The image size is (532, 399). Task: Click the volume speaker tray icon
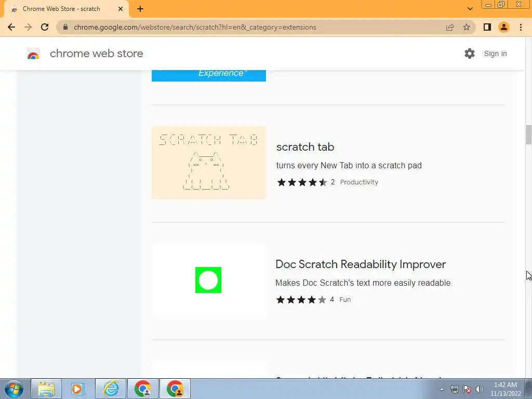[480, 389]
